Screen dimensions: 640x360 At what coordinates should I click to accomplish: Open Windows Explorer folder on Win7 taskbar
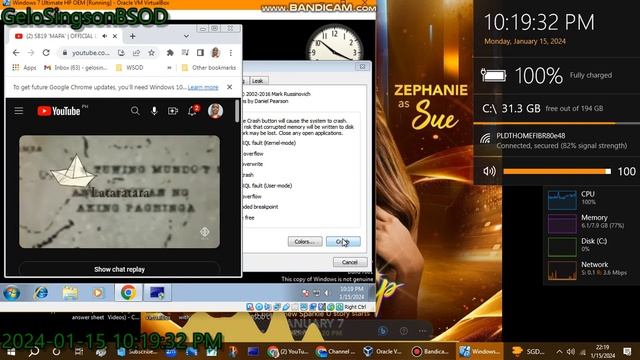tap(70, 293)
